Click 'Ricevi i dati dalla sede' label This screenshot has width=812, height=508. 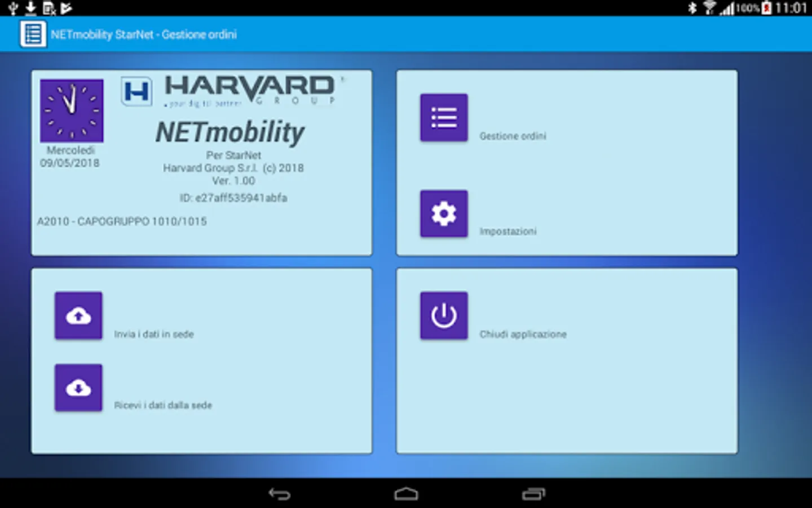click(163, 405)
